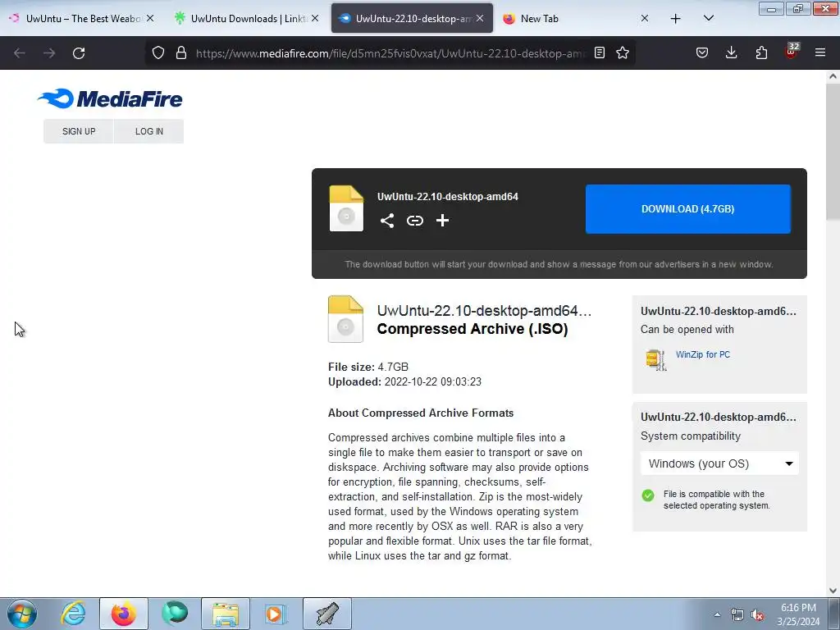Open the extensions puzzle icon
The width and height of the screenshot is (840, 630).
761,53
